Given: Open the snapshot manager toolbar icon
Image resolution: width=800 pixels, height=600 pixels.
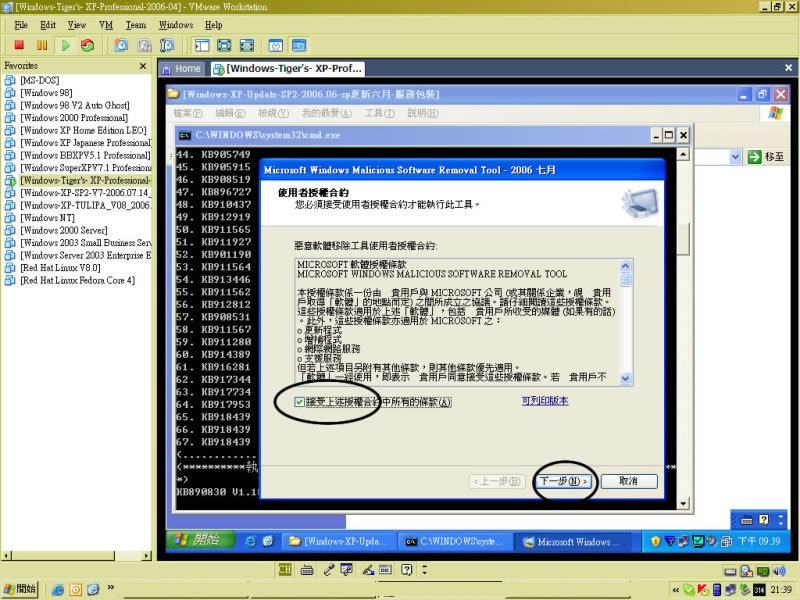Looking at the screenshot, I should 167,45.
